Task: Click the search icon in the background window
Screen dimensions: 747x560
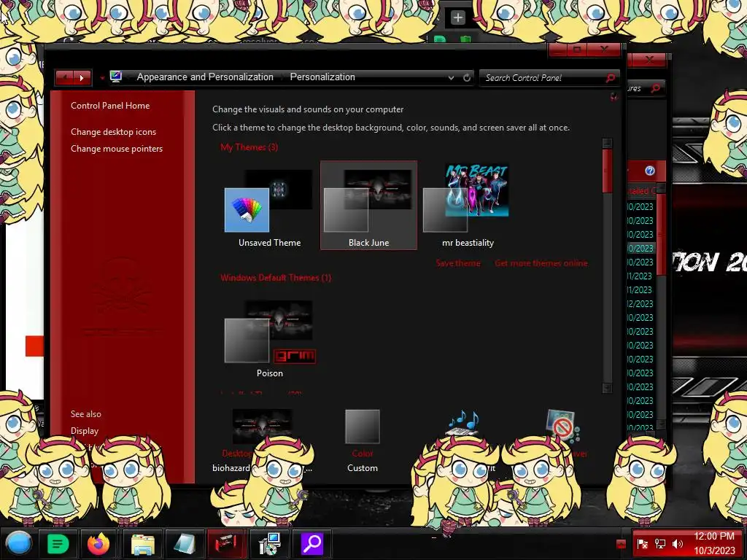Action: click(656, 88)
